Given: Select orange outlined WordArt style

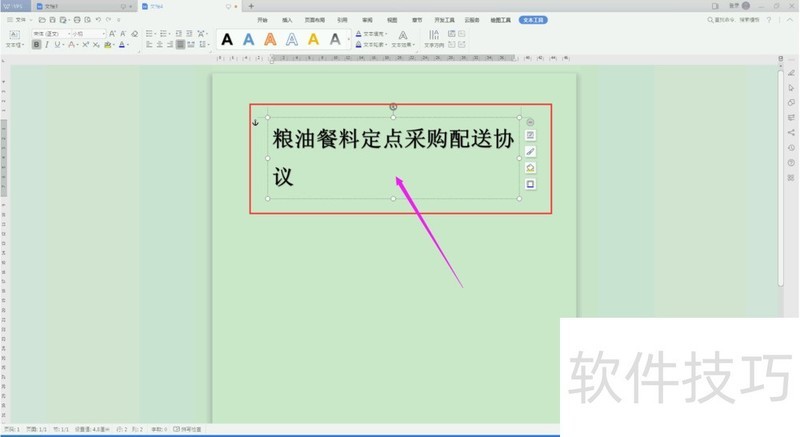Looking at the screenshot, I should click(270, 39).
